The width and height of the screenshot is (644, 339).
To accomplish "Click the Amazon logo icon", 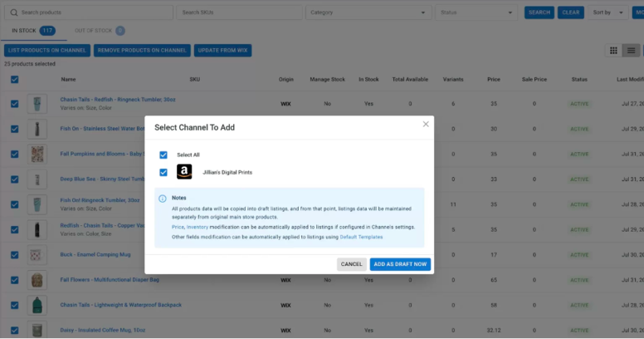I will tap(184, 171).
